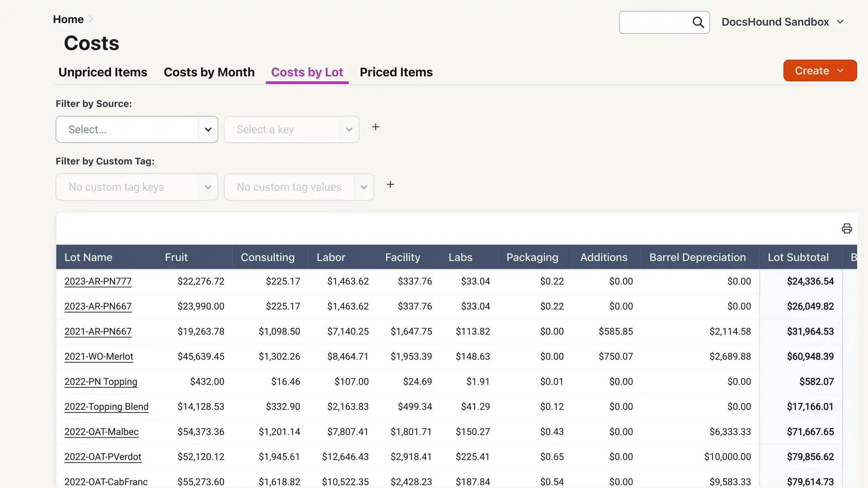This screenshot has width=868, height=488.
Task: Select the No custom tag values dropdown
Action: (298, 187)
